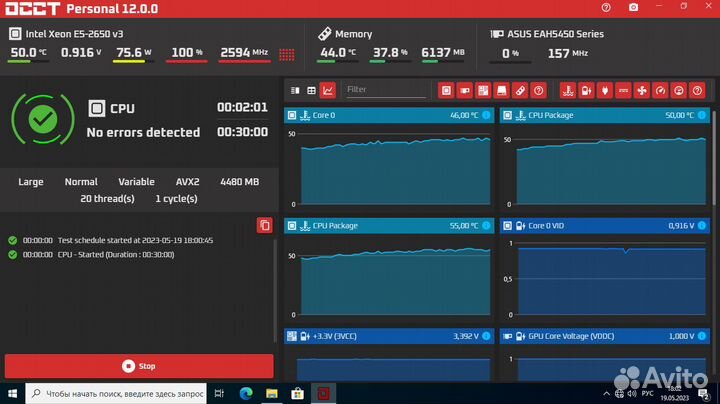Click the AVX2 instruction set setting

coord(187,182)
